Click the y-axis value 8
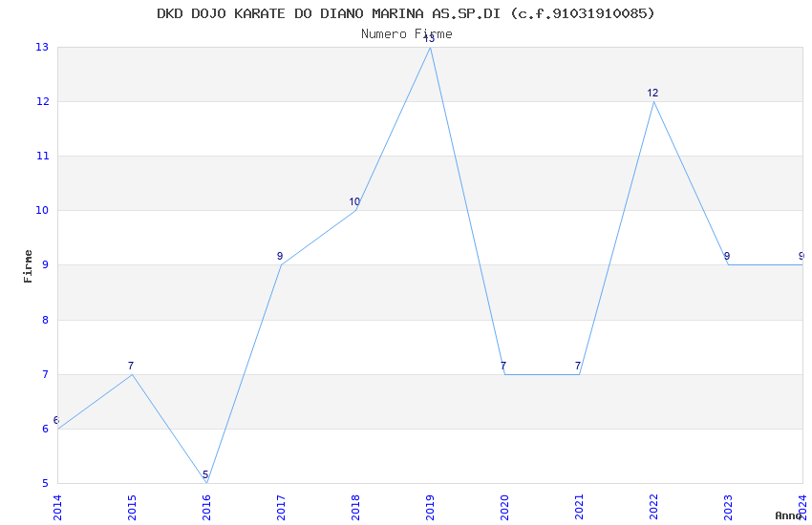Screen dimensions: 812x525 pyautogui.click(x=46, y=320)
